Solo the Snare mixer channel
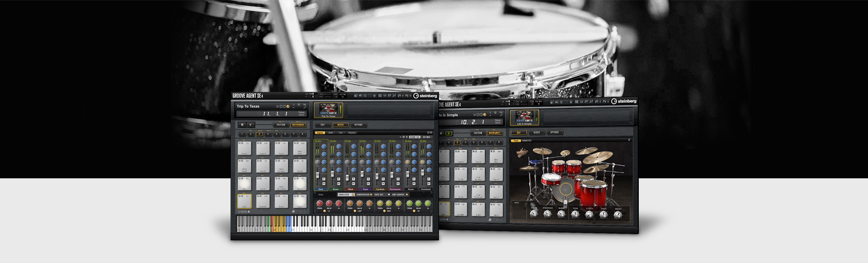868x263 pixels. [339, 179]
